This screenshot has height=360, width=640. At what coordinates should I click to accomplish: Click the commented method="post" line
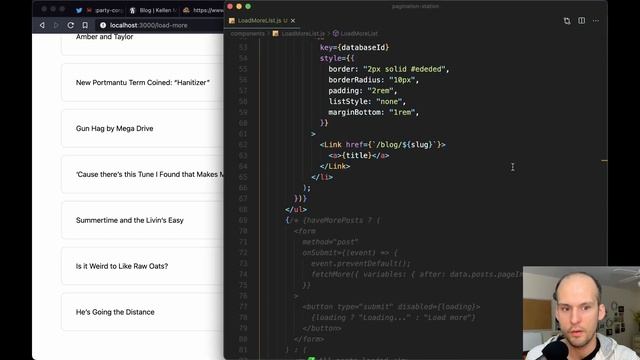(x=330, y=242)
